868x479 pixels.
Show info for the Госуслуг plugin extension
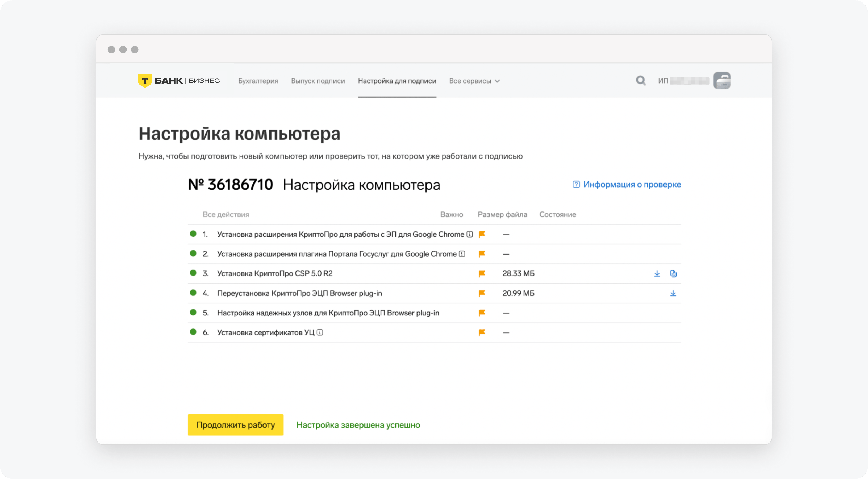[x=462, y=254]
